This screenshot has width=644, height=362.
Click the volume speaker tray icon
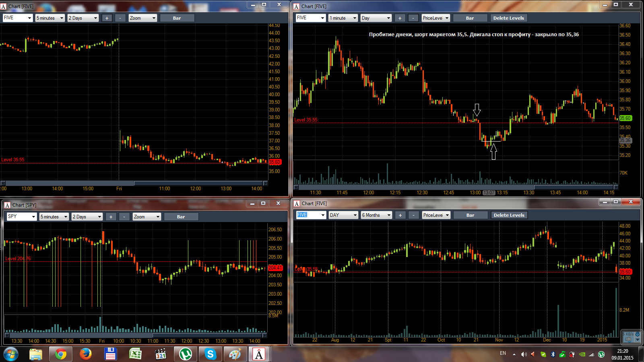524,354
